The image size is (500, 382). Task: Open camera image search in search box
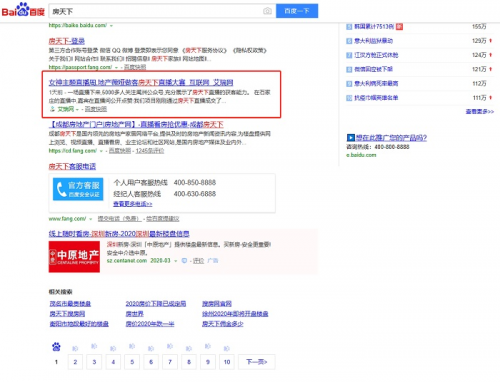point(267,11)
